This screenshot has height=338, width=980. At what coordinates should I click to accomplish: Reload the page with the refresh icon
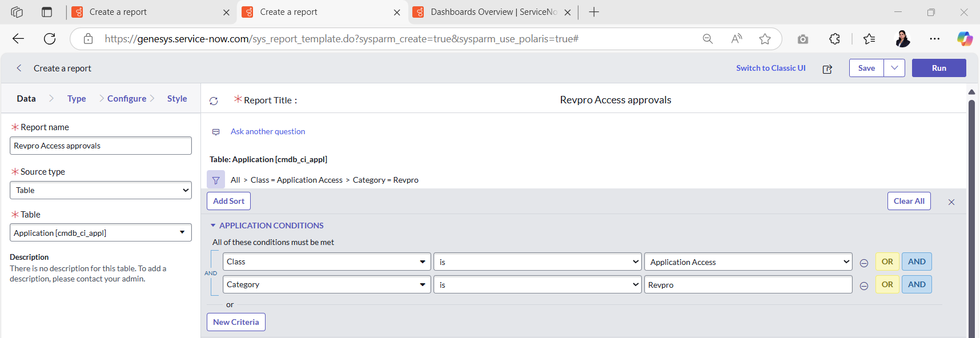click(x=50, y=39)
